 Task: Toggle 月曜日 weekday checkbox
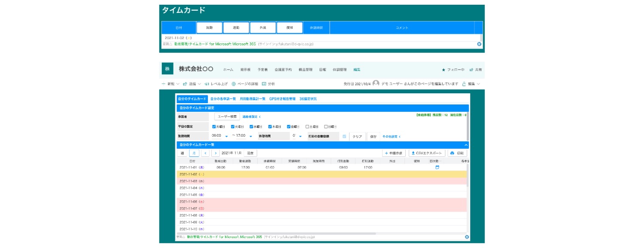click(214, 127)
